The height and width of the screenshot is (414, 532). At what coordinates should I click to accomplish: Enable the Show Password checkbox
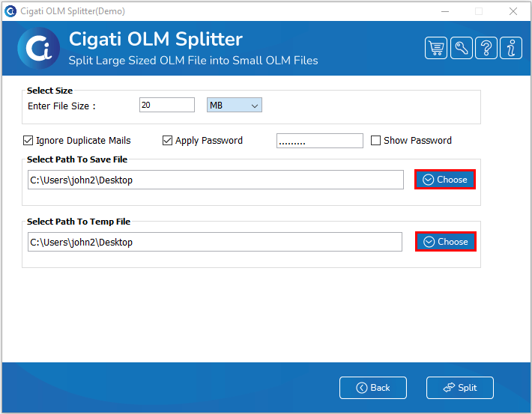[x=375, y=141]
